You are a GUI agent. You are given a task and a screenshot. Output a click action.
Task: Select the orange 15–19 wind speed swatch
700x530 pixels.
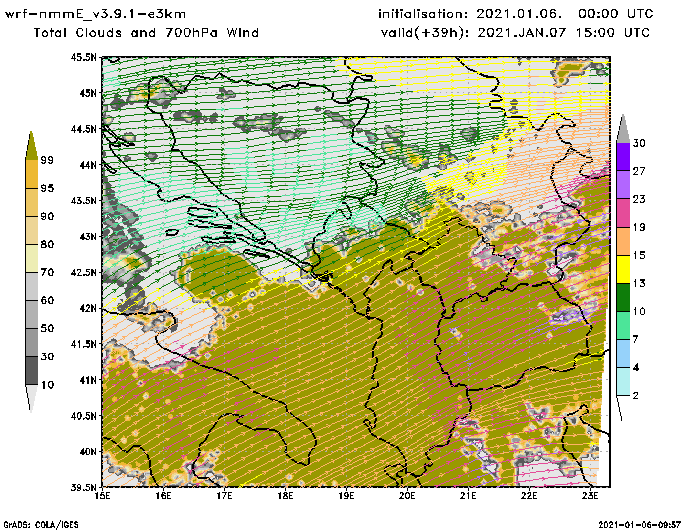tap(623, 241)
